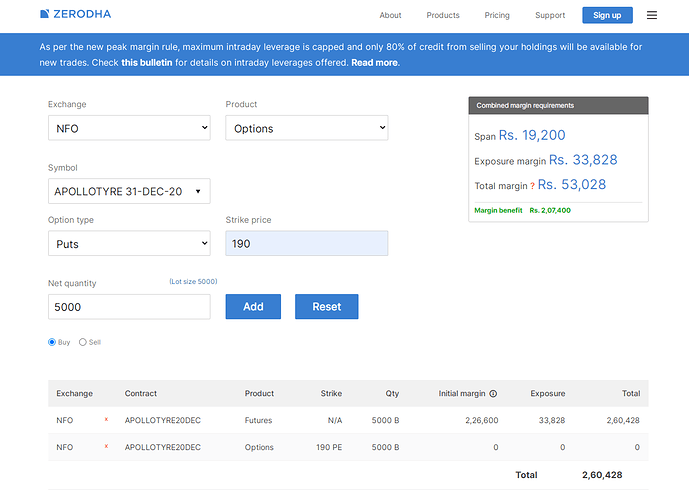Click the Options product cell in table
Screen dimensions: 689x500
click(259, 447)
